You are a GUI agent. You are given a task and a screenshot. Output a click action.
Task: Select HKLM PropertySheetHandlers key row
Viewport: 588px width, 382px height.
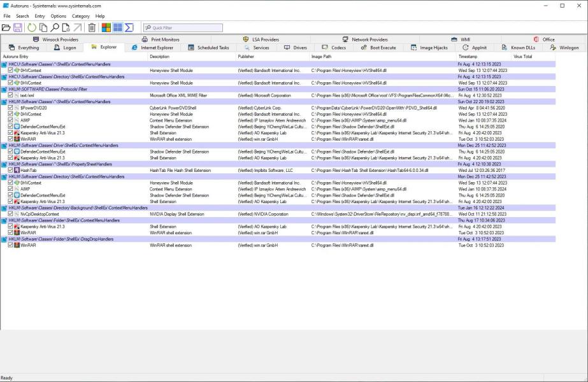(278, 164)
